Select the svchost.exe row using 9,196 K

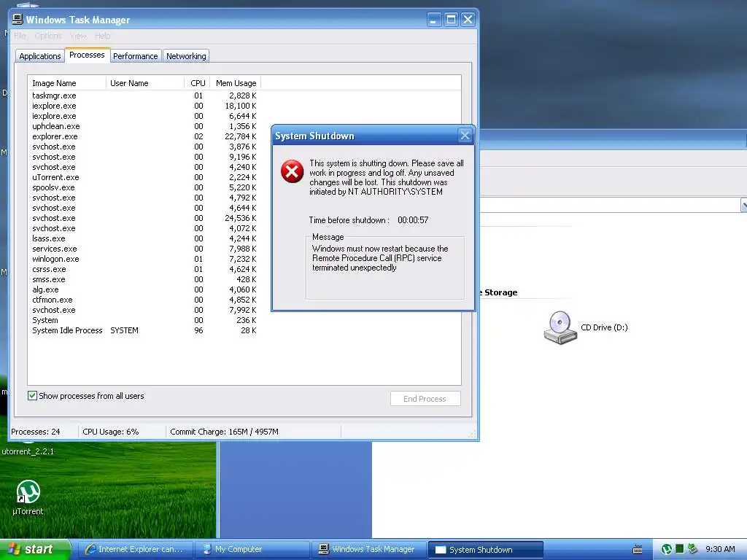144,157
